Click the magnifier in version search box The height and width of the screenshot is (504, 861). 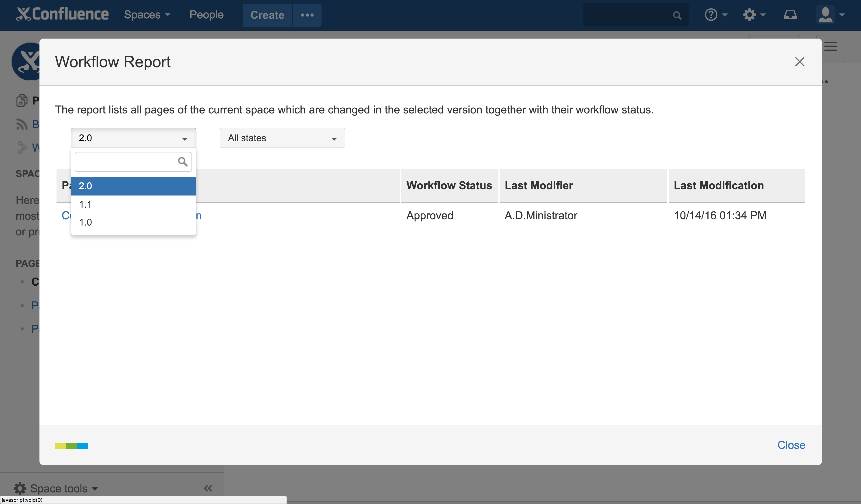point(183,162)
